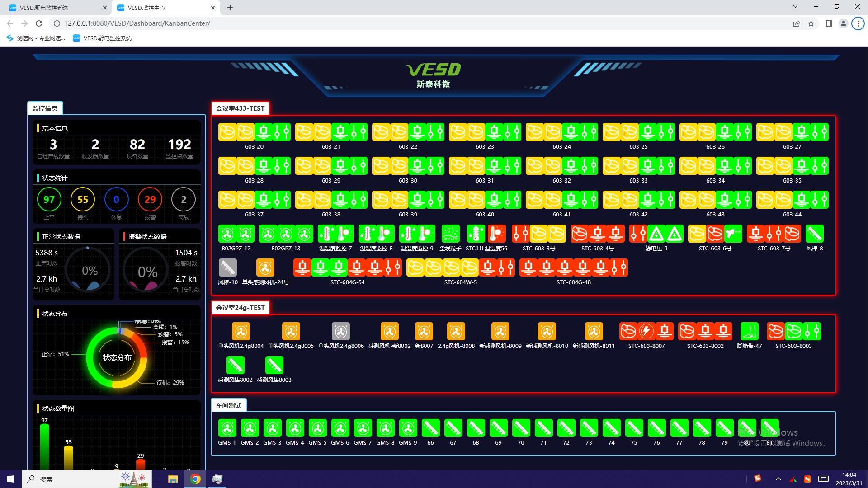The height and width of the screenshot is (488, 868).
Task: Click the grey offline 单头风机2.4g8006 fan icon
Action: [x=341, y=332]
